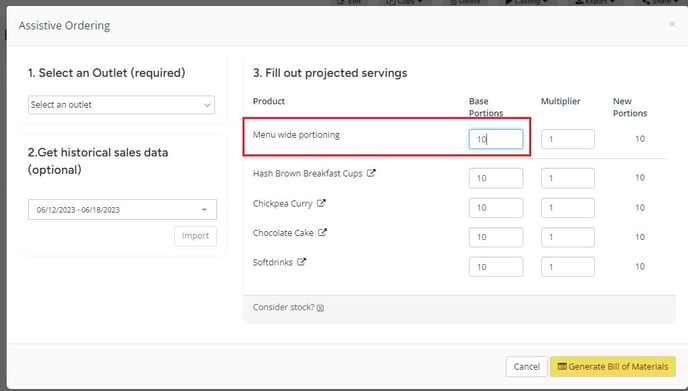Click the Base Portions column header
Viewport: 688px width, 391px height.
pos(486,107)
